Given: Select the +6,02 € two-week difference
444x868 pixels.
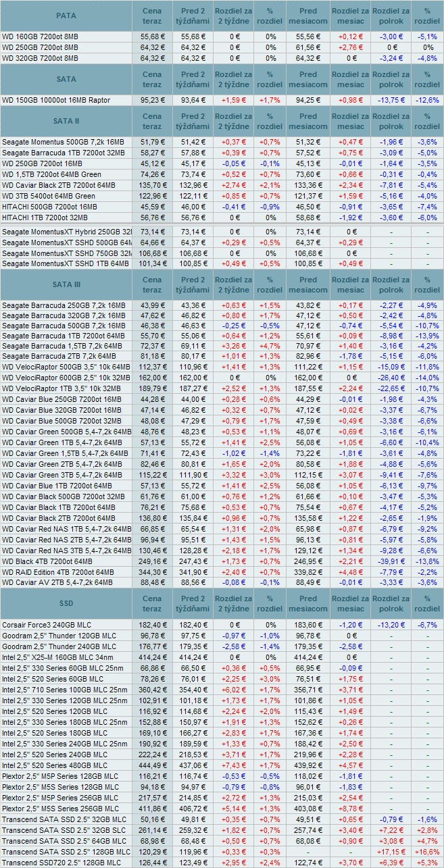Looking at the screenshot, I should tap(234, 690).
